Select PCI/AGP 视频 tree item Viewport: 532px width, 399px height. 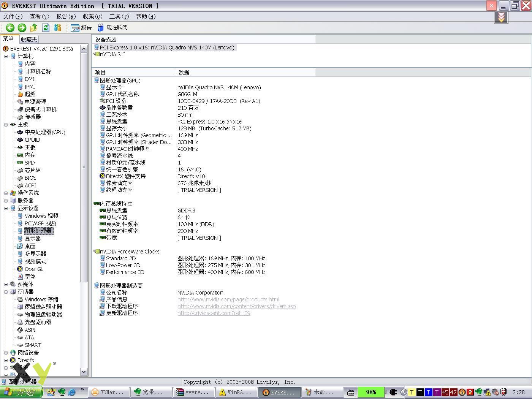[40, 223]
